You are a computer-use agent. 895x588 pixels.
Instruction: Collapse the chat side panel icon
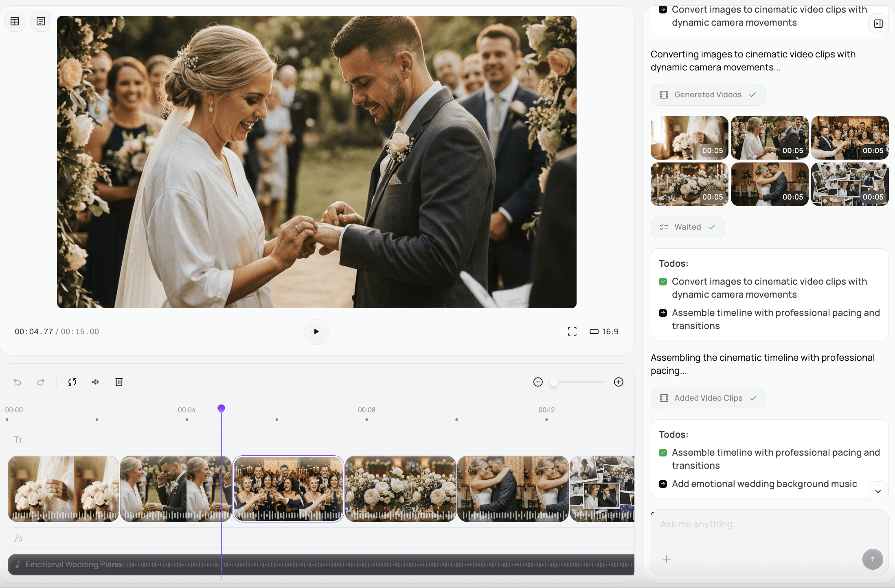tap(878, 24)
